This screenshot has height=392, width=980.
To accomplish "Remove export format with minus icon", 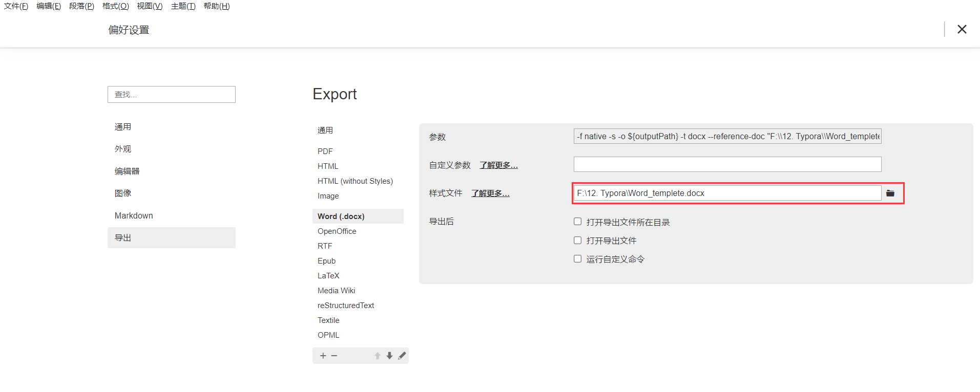I will pos(334,356).
